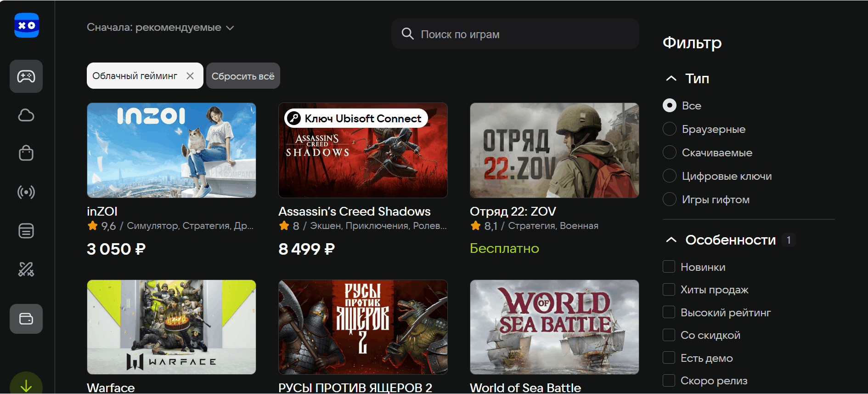
Task: Select the Все type radio button
Action: [x=670, y=105]
